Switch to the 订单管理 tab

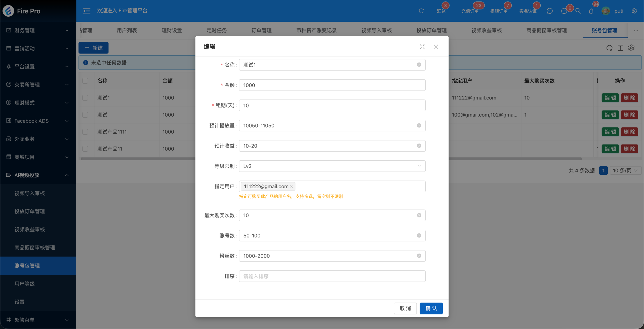pos(261,30)
